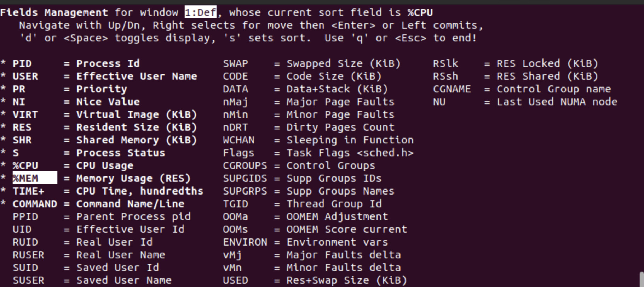Click the ENVIRON Environment vars field

(x=245, y=242)
